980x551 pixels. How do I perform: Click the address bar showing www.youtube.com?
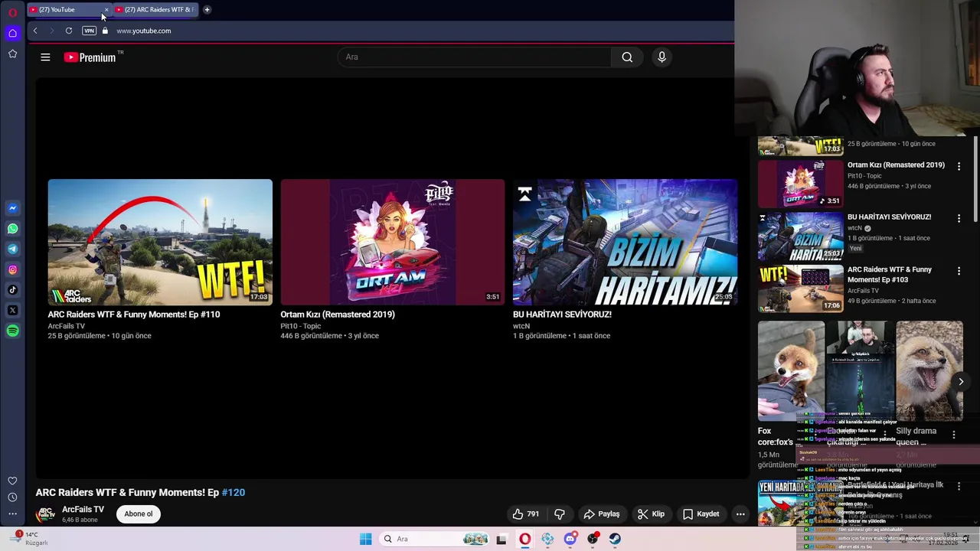[x=143, y=31]
